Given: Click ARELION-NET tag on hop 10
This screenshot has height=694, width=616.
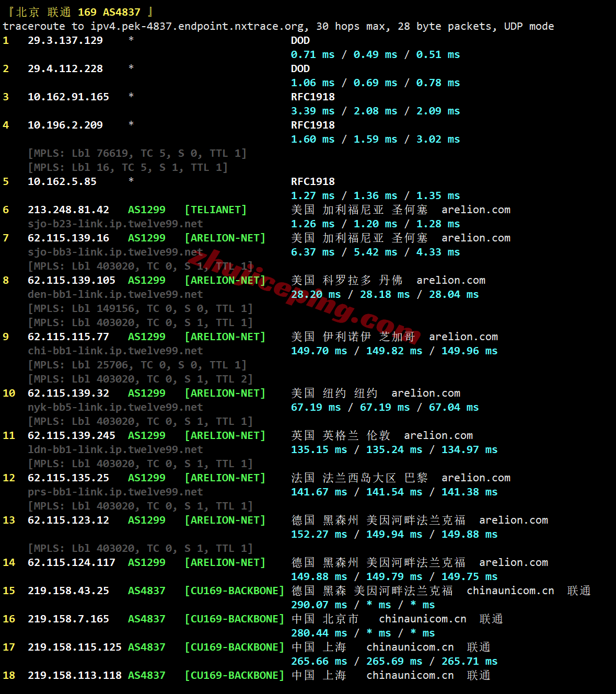Looking at the screenshot, I should tap(225, 393).
